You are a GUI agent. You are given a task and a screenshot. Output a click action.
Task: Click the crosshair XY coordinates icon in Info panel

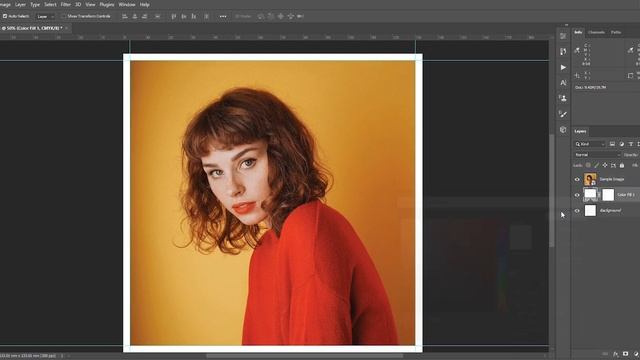tap(577, 76)
